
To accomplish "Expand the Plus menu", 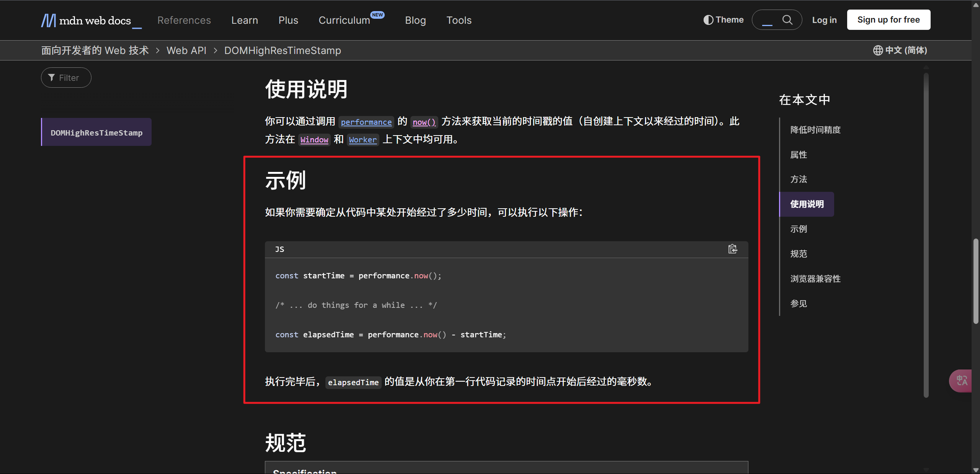I will 288,20.
